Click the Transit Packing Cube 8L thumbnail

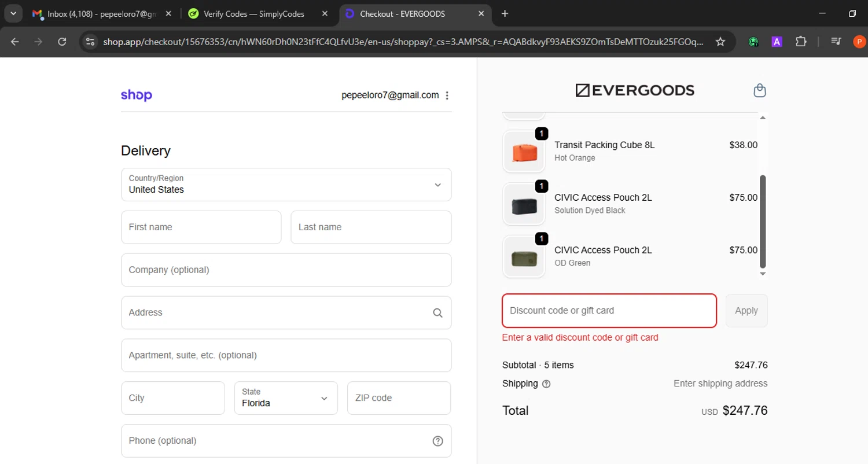click(x=524, y=152)
